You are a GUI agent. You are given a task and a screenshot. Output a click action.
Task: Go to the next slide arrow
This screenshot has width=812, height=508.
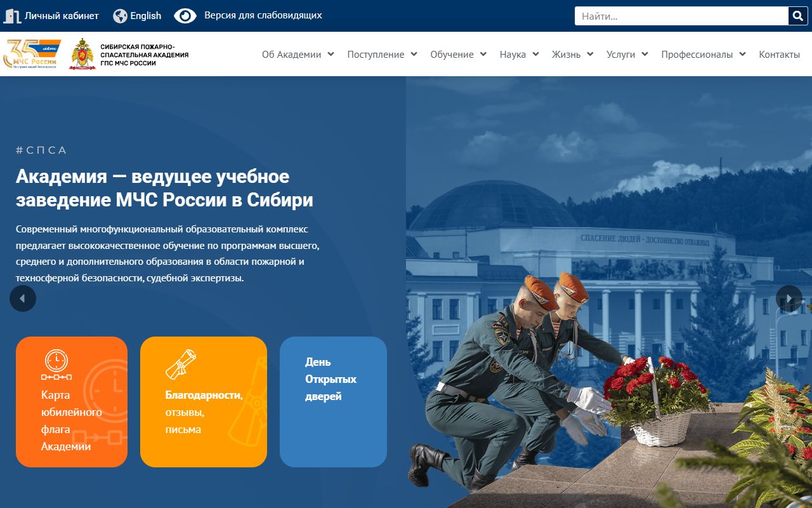coord(789,298)
